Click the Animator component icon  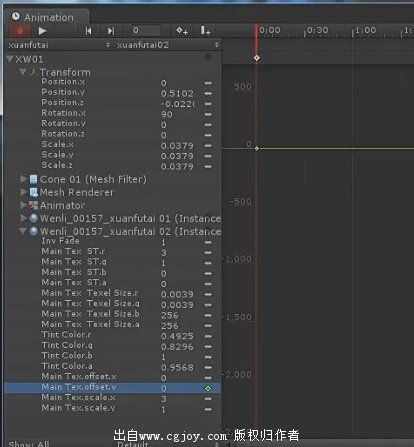(x=33, y=205)
